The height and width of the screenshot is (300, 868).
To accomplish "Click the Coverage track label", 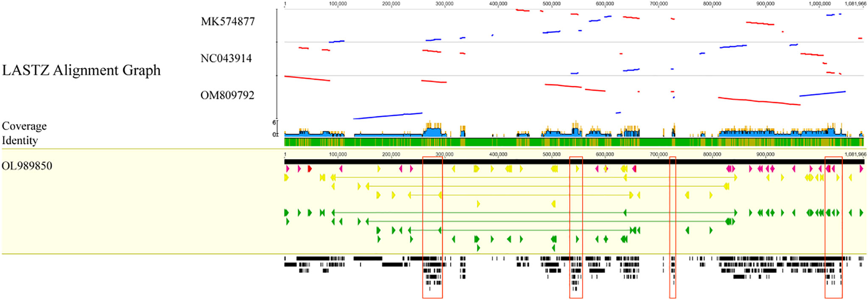I will pos(24,126).
